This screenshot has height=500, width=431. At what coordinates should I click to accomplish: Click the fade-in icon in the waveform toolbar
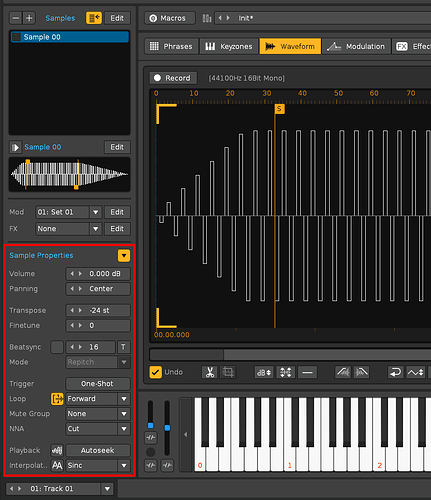[x=343, y=372]
